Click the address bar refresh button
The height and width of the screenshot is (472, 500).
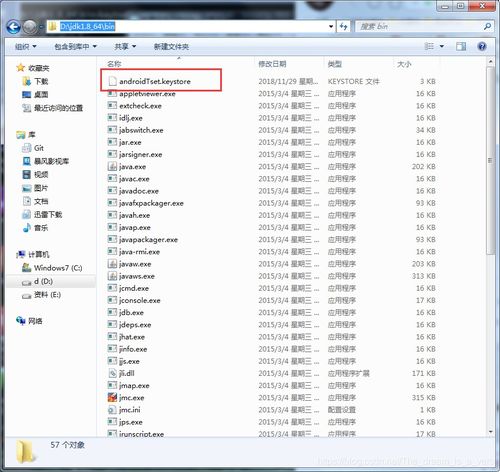click(344, 27)
